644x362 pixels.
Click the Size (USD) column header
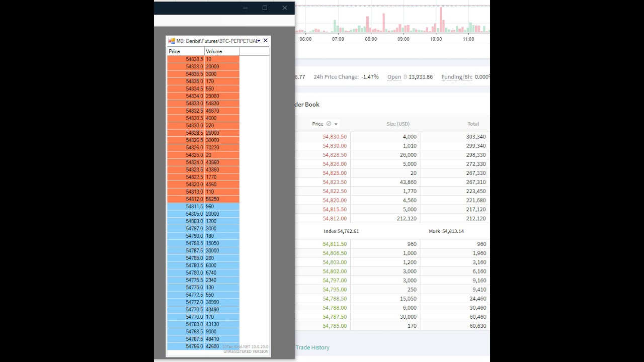tap(398, 124)
